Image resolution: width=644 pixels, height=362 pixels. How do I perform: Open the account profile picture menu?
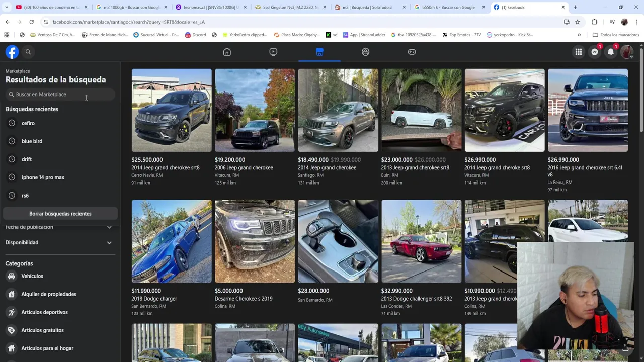[x=627, y=52]
